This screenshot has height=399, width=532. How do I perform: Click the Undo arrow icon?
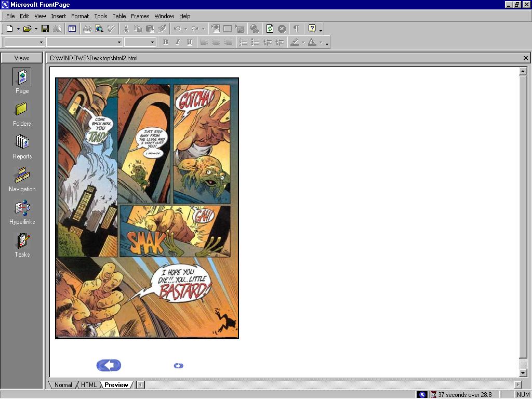pos(177,29)
